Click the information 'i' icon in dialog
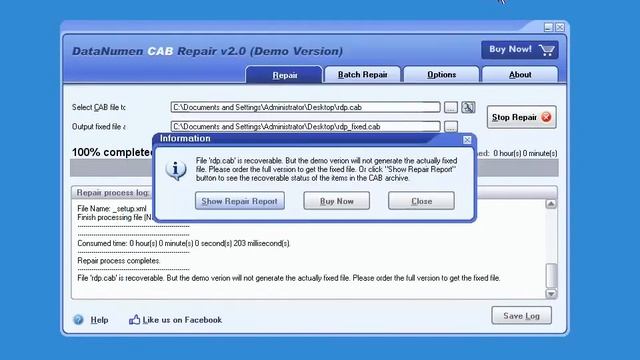Viewport: 640px width, 360px height. pyautogui.click(x=176, y=170)
